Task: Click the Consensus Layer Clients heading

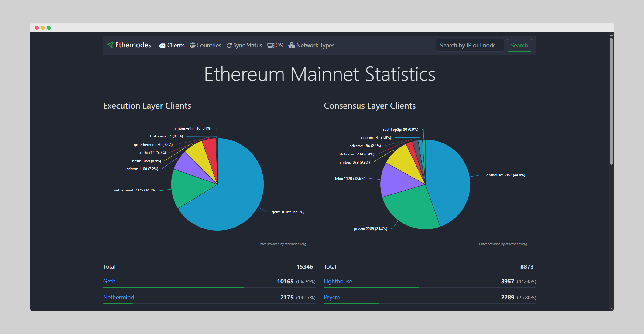Action: pyautogui.click(x=370, y=106)
